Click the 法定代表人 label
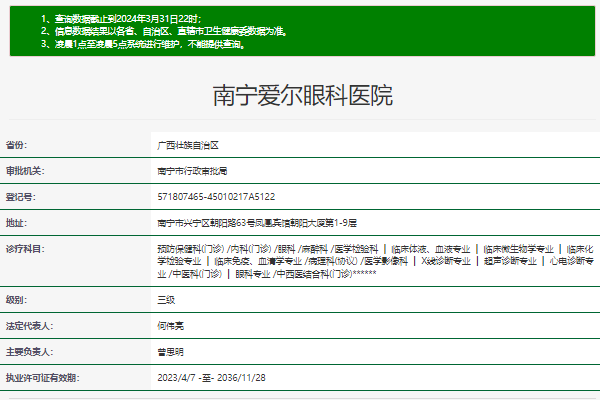 29,326
